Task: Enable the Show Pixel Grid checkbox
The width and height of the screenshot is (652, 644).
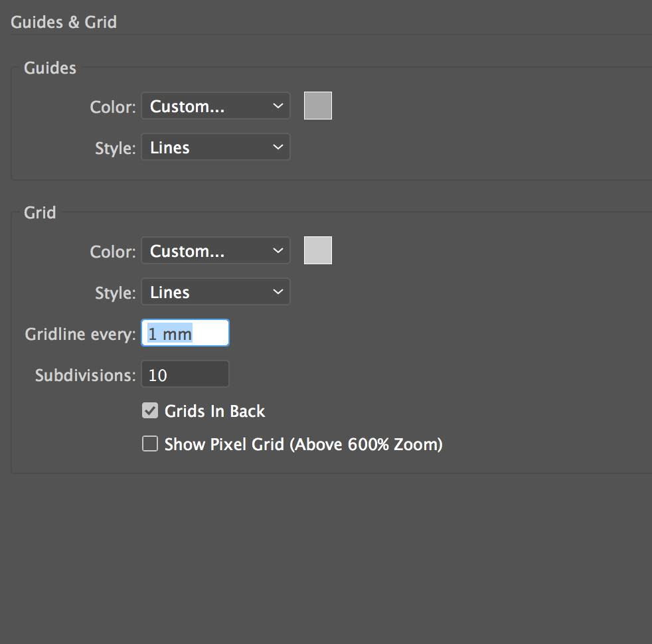Action: click(150, 444)
